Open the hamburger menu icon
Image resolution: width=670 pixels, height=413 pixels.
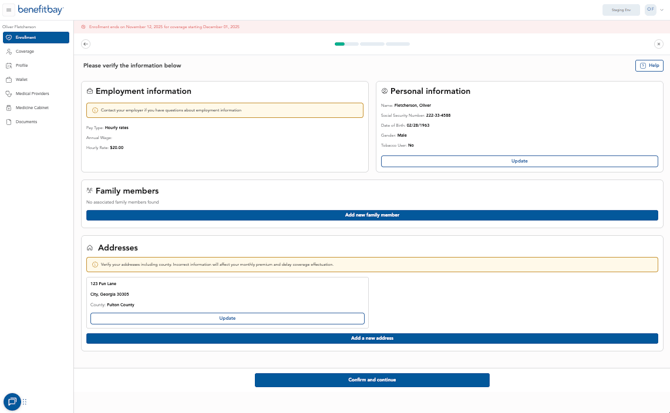click(x=9, y=10)
